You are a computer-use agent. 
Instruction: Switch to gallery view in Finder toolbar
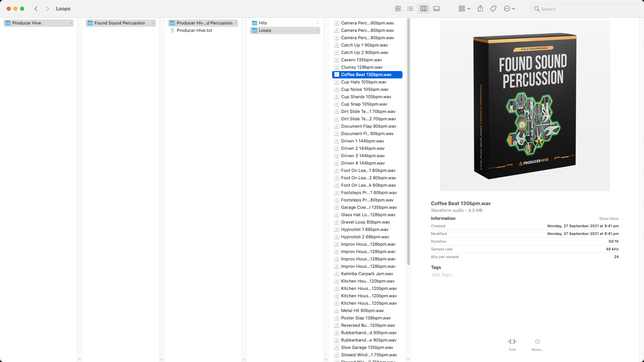436,9
